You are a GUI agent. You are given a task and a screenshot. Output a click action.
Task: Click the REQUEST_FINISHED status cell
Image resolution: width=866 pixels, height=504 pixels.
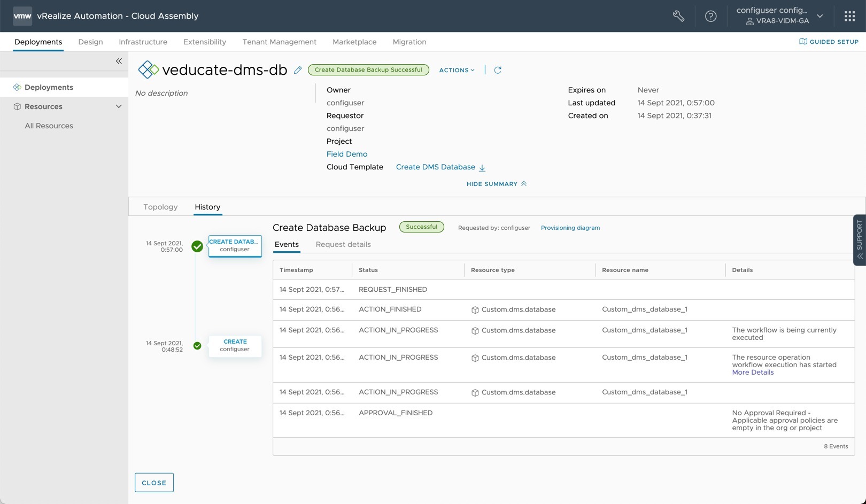tap(393, 289)
